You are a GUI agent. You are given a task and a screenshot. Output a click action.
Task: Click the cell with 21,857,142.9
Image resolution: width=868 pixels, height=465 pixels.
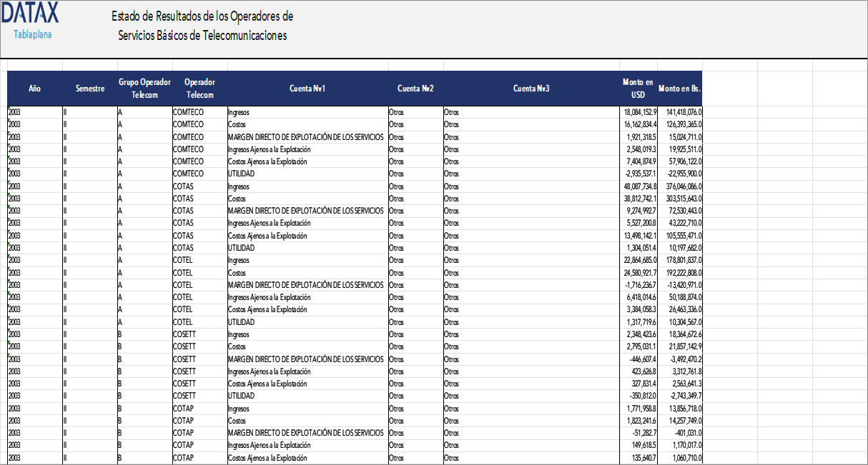click(680, 346)
